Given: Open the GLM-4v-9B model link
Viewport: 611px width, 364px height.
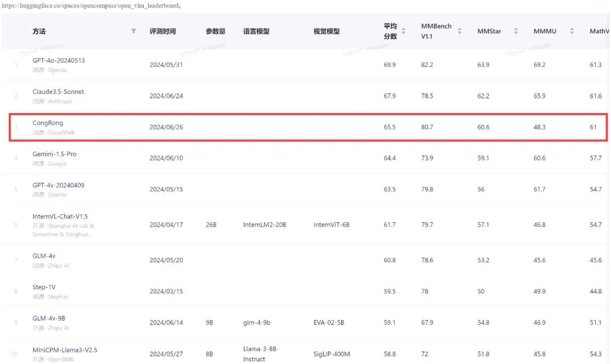Looking at the screenshot, I should (x=49, y=318).
